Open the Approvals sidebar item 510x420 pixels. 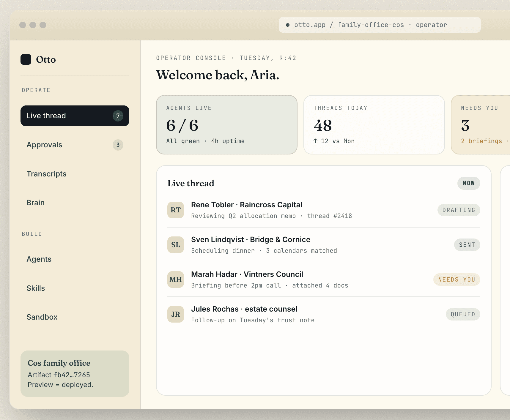pyautogui.click(x=75, y=145)
